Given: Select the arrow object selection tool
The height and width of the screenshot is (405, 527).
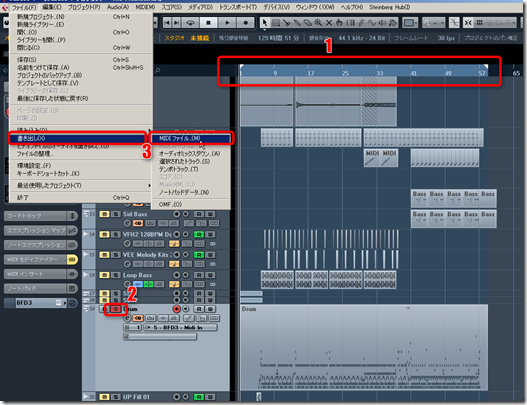Looking at the screenshot, I should click(x=265, y=23).
